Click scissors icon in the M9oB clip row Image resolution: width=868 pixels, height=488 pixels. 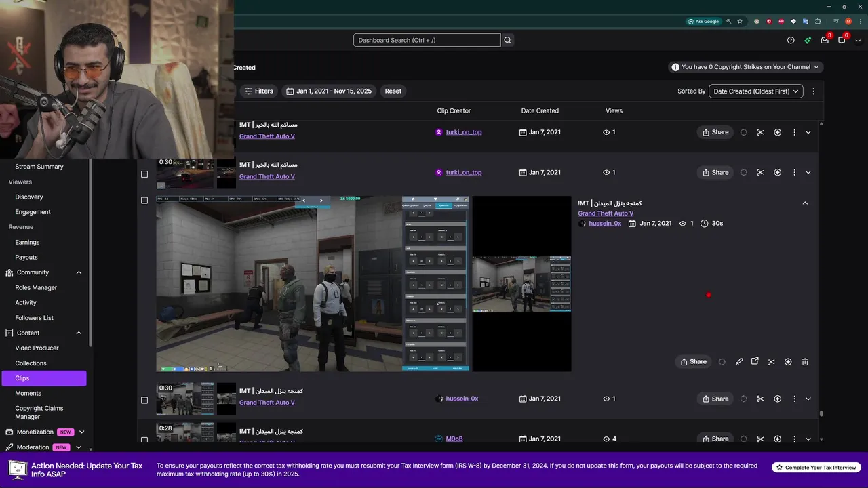click(x=760, y=439)
